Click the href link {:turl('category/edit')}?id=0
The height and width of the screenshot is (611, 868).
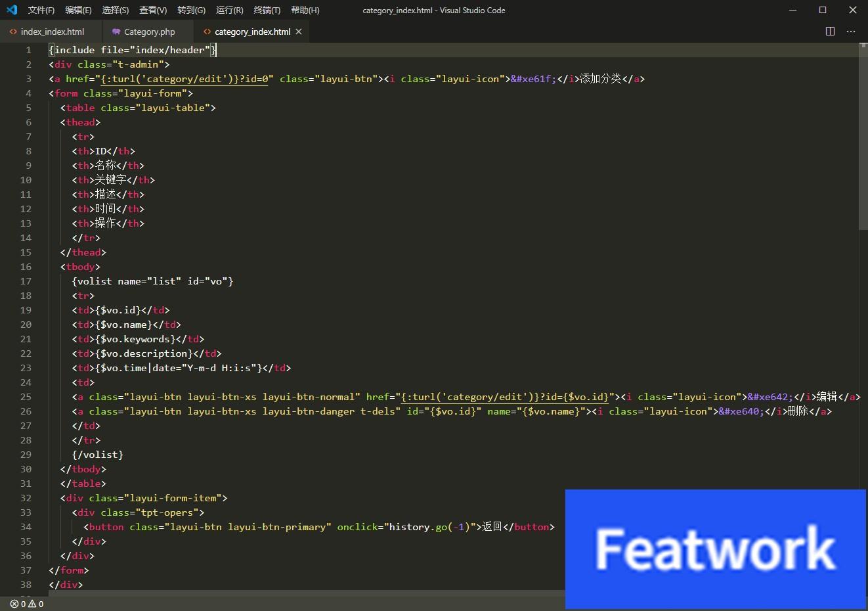tap(184, 79)
